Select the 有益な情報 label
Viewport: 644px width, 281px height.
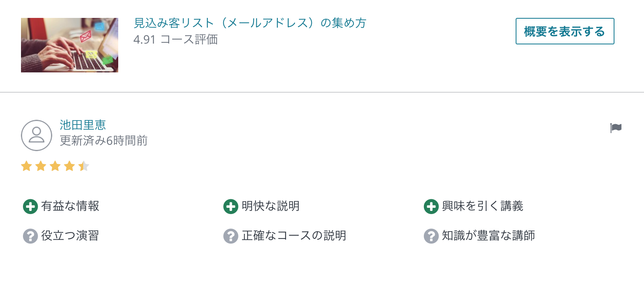coord(70,206)
